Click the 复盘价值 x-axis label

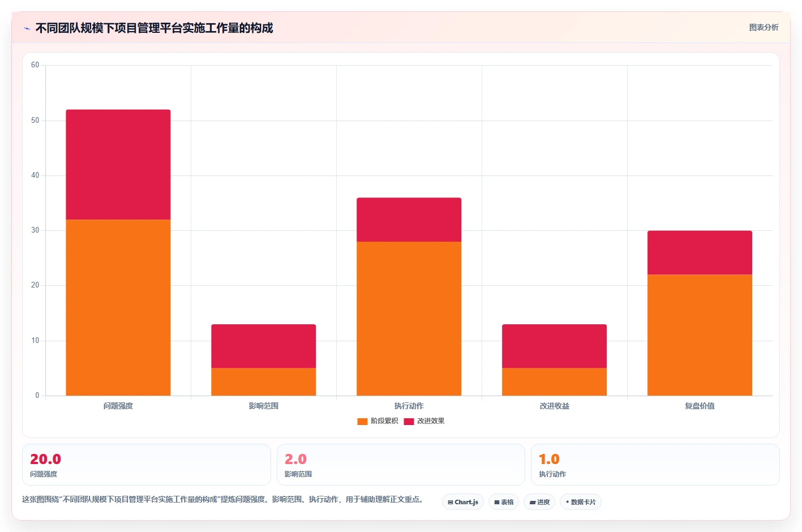pyautogui.click(x=700, y=406)
